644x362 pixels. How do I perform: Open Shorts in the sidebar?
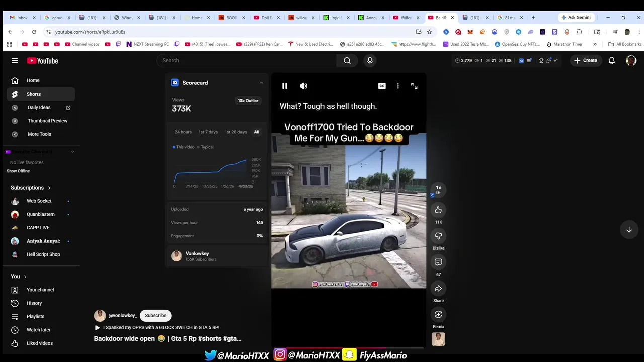point(41,94)
